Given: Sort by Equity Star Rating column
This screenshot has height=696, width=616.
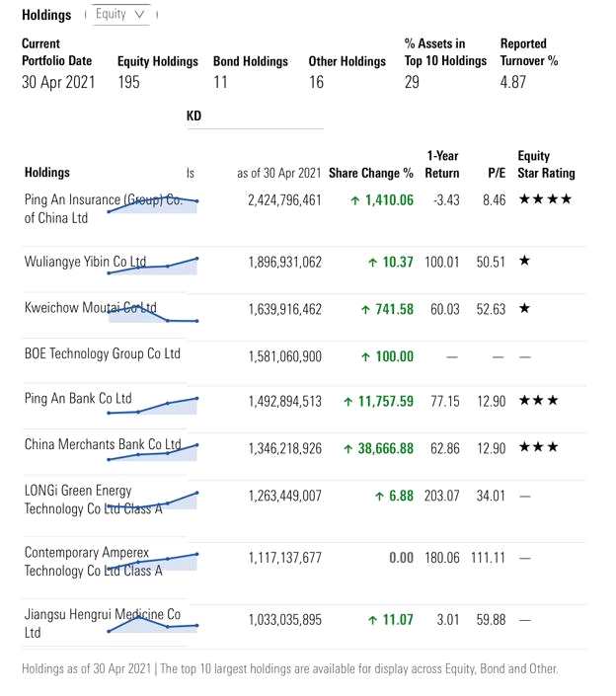Looking at the screenshot, I should tap(546, 165).
